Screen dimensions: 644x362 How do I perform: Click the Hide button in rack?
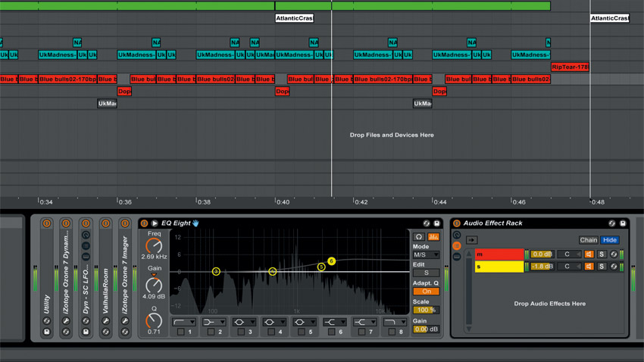610,240
